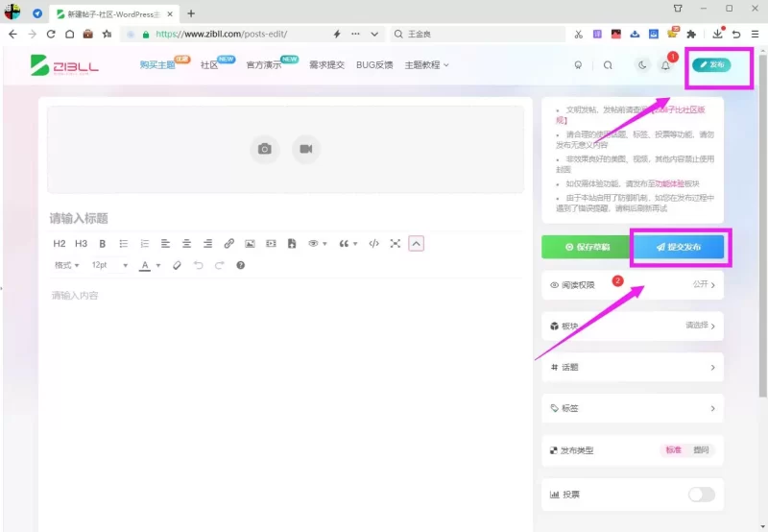Click the blue 提交发布 button
The height and width of the screenshot is (532, 768).
[x=679, y=247]
